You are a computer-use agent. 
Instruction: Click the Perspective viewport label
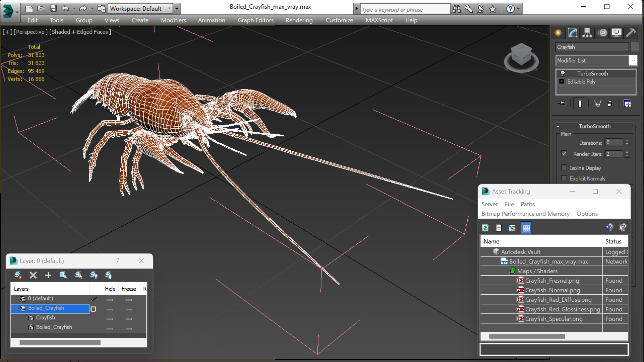(x=30, y=32)
